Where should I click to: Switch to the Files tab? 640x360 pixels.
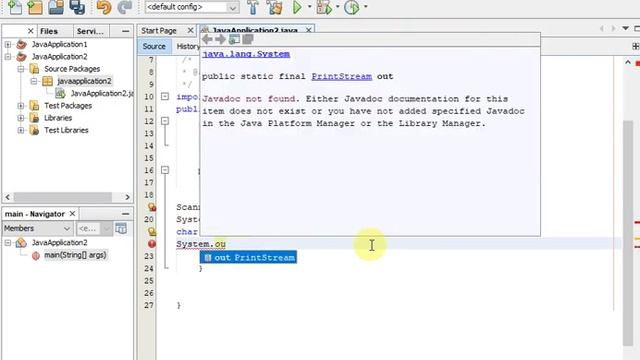point(49,31)
